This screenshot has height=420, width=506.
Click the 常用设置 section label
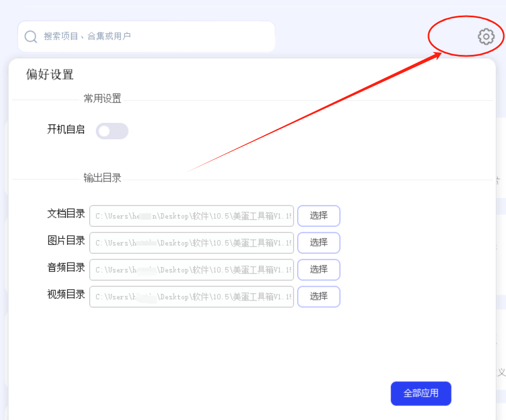pos(102,99)
